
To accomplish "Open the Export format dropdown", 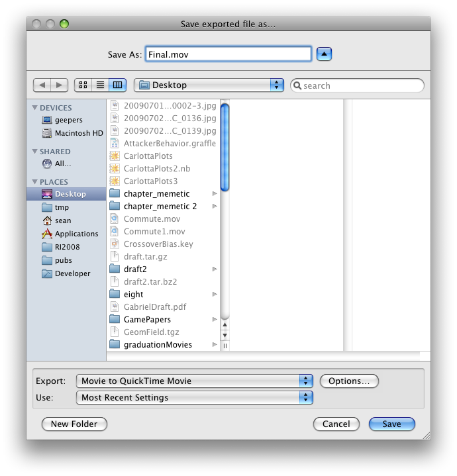I will click(x=194, y=381).
